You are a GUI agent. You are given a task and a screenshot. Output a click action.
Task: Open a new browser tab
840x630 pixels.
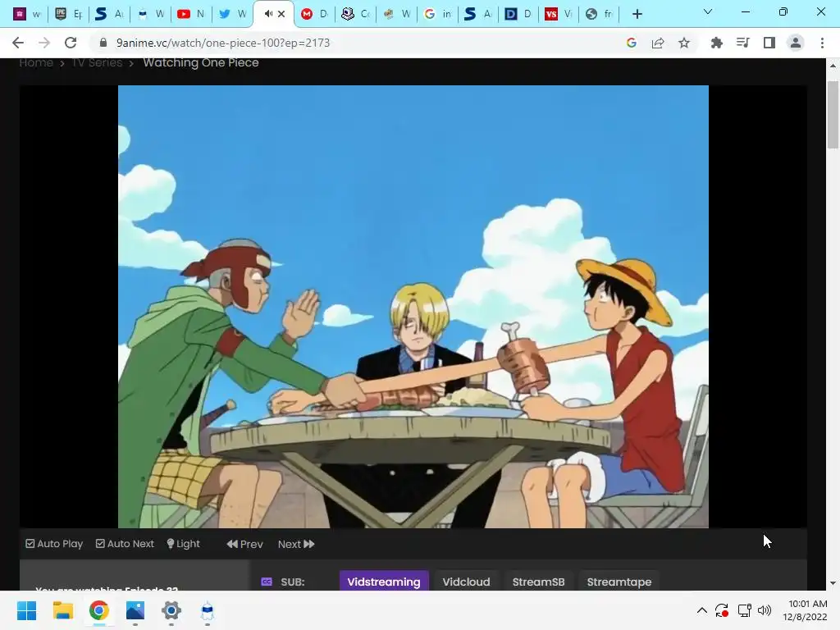(x=637, y=14)
